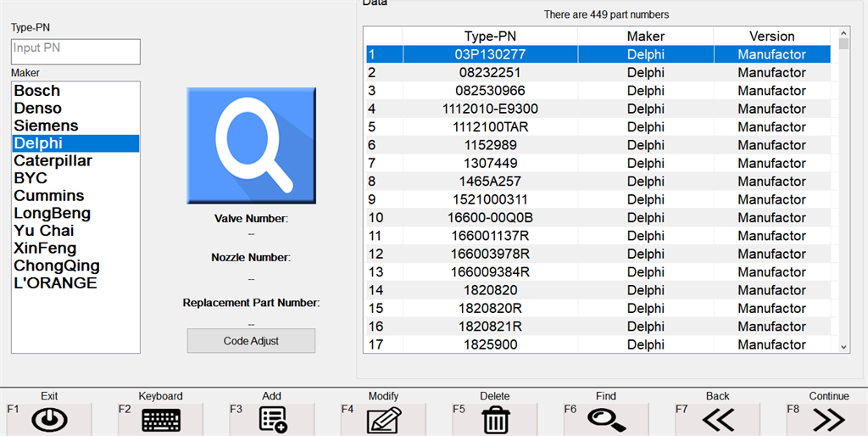
Task: Click the Exit power icon
Action: tap(49, 419)
